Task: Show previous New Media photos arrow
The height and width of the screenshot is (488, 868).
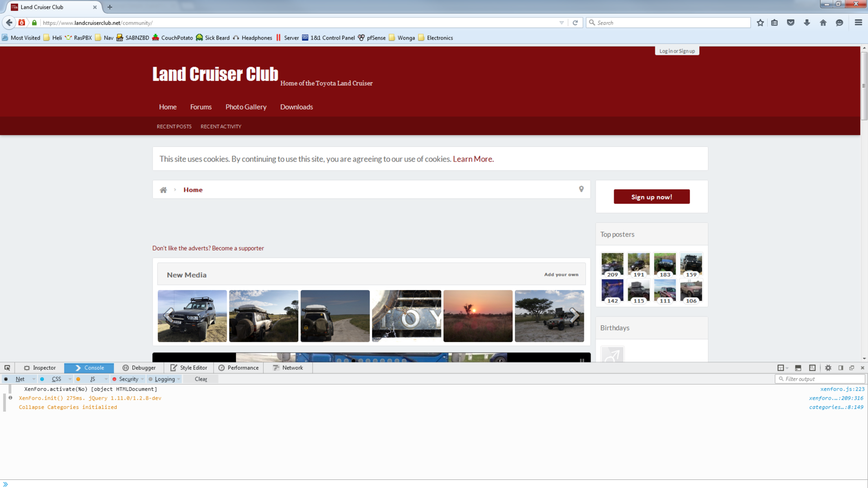Action: pyautogui.click(x=169, y=316)
